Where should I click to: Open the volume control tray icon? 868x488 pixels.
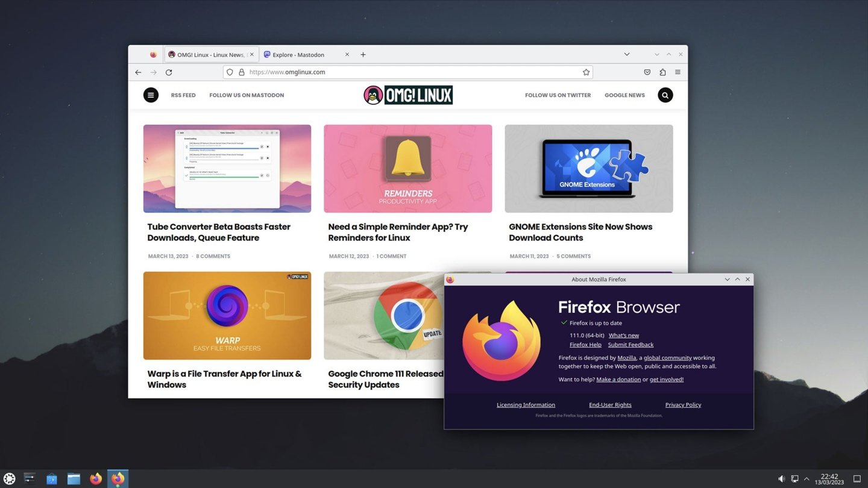[x=781, y=479]
